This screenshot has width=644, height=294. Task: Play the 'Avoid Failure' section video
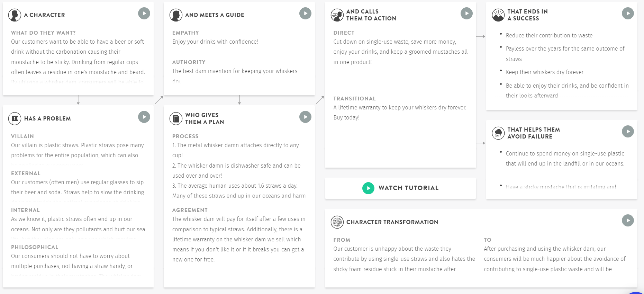point(628,132)
